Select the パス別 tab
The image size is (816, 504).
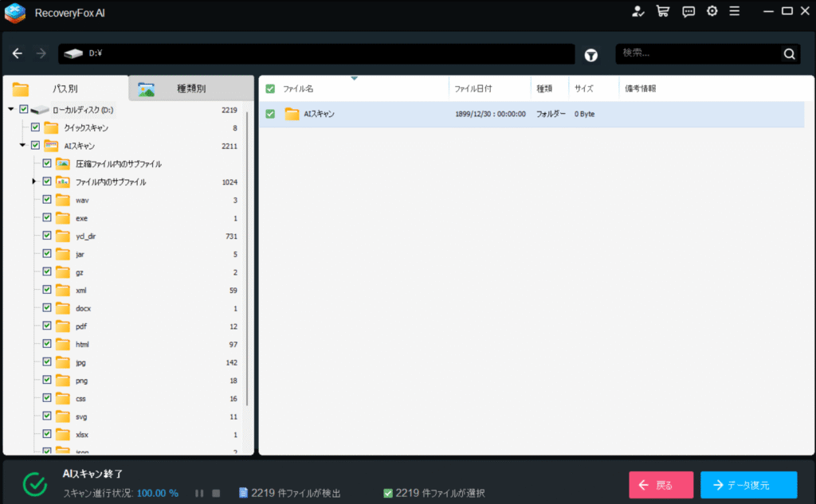(65, 89)
